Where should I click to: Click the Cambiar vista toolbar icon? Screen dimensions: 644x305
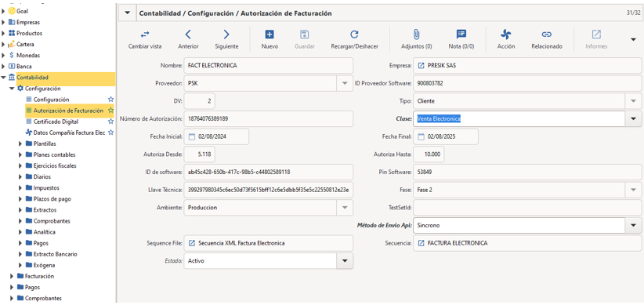(145, 34)
